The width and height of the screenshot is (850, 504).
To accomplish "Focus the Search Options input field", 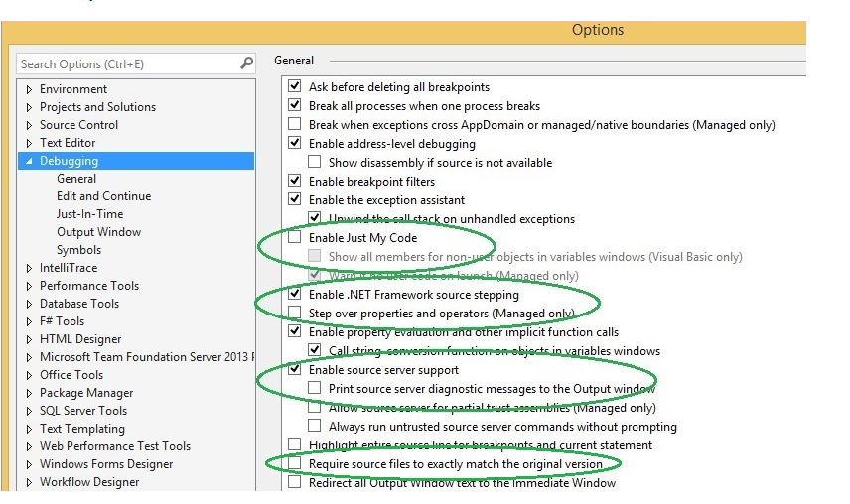I will pyautogui.click(x=135, y=63).
